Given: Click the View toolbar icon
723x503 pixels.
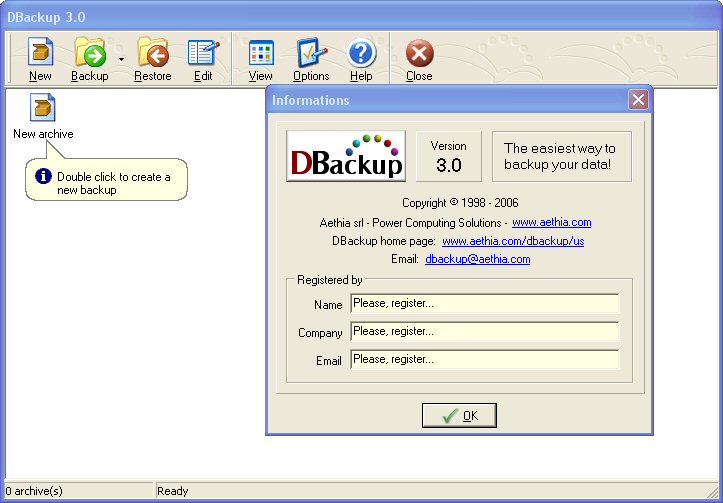Looking at the screenshot, I should 261,59.
